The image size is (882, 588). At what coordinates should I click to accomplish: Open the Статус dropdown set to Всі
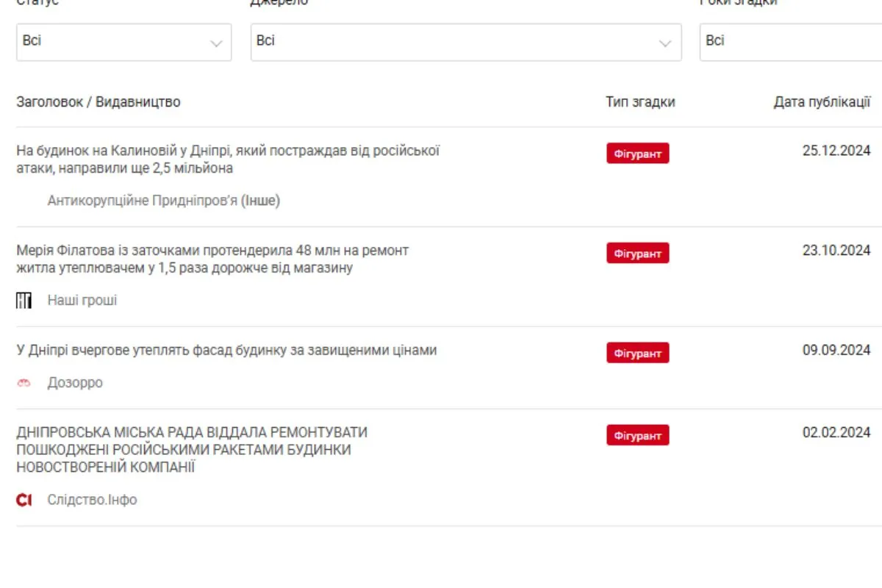tap(123, 42)
